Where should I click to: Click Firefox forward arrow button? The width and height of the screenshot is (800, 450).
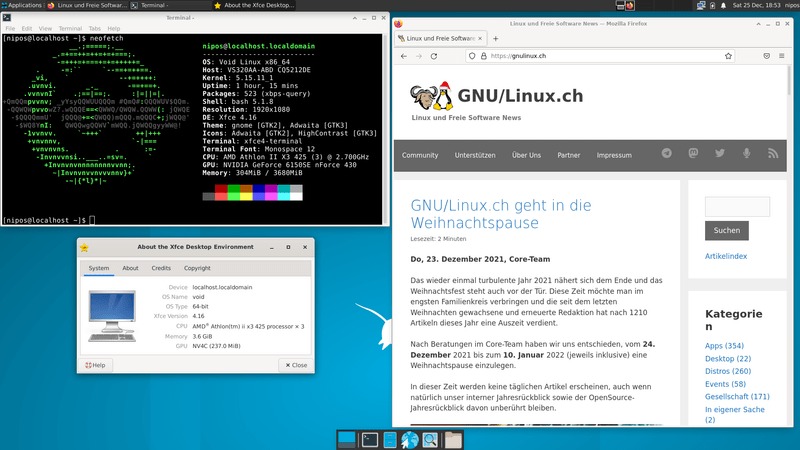click(x=419, y=56)
